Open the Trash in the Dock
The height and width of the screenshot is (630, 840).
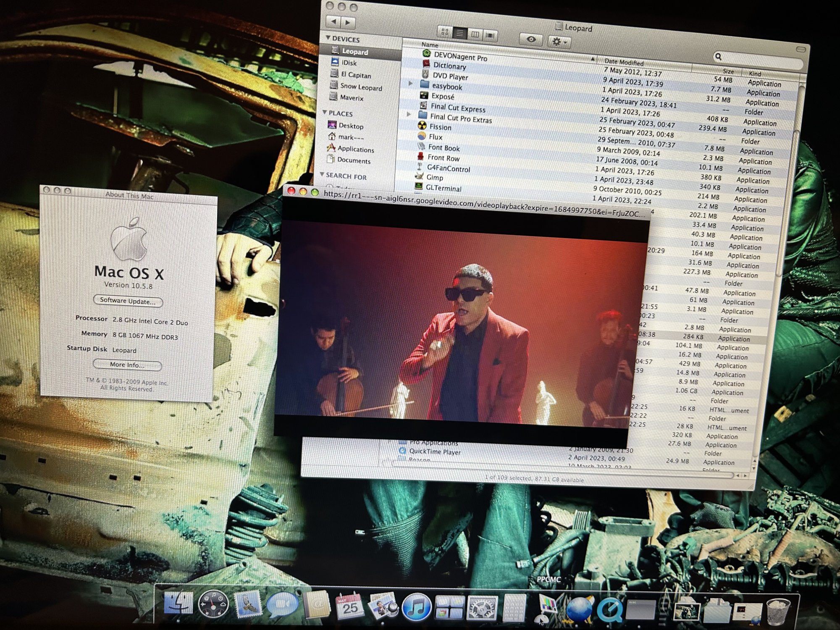[778, 612]
